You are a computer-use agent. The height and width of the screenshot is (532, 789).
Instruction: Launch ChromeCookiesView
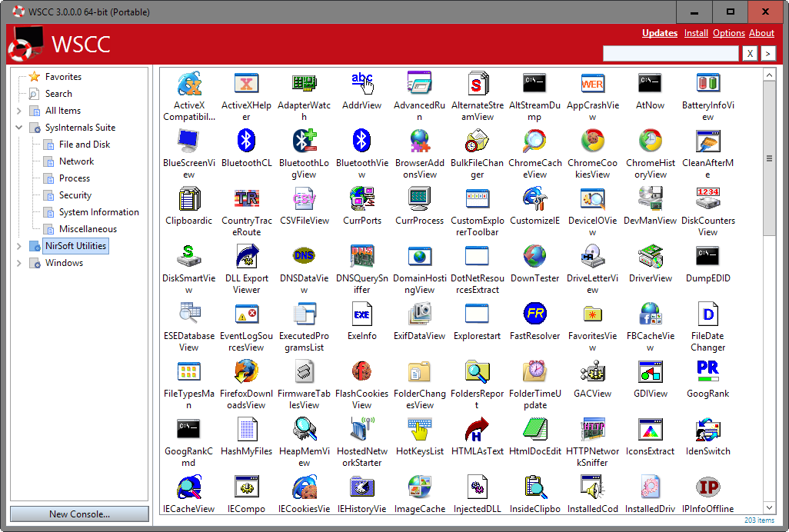(592, 141)
